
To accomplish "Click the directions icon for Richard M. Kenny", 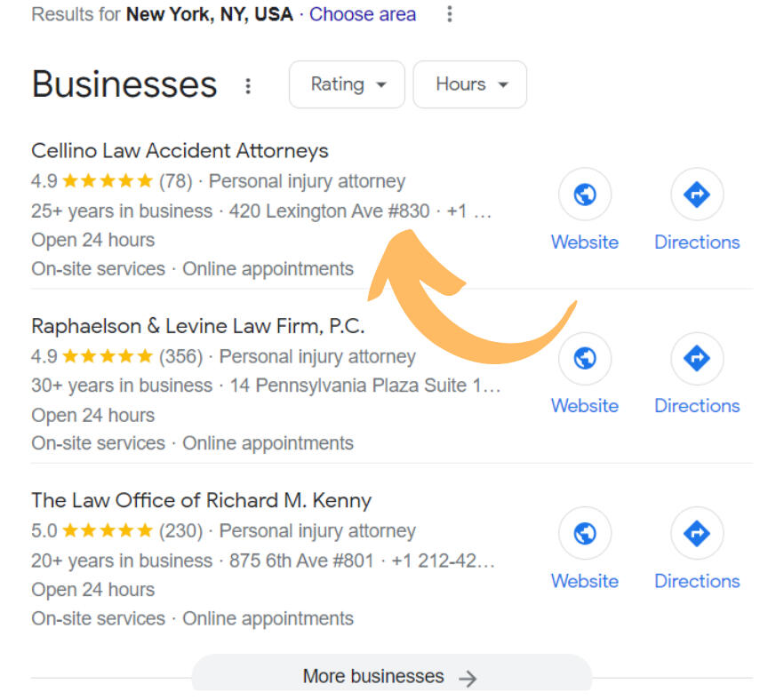I will pos(697,533).
